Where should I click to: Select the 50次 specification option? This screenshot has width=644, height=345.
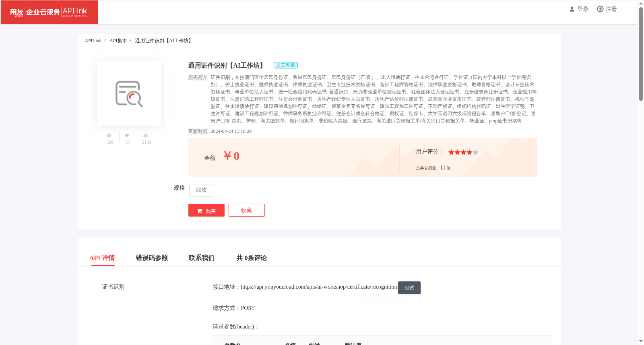pyautogui.click(x=201, y=190)
